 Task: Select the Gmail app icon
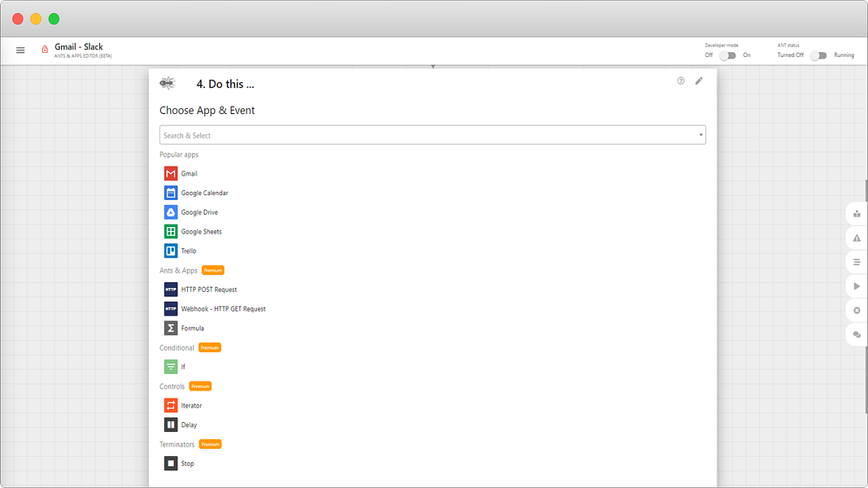[x=171, y=173]
